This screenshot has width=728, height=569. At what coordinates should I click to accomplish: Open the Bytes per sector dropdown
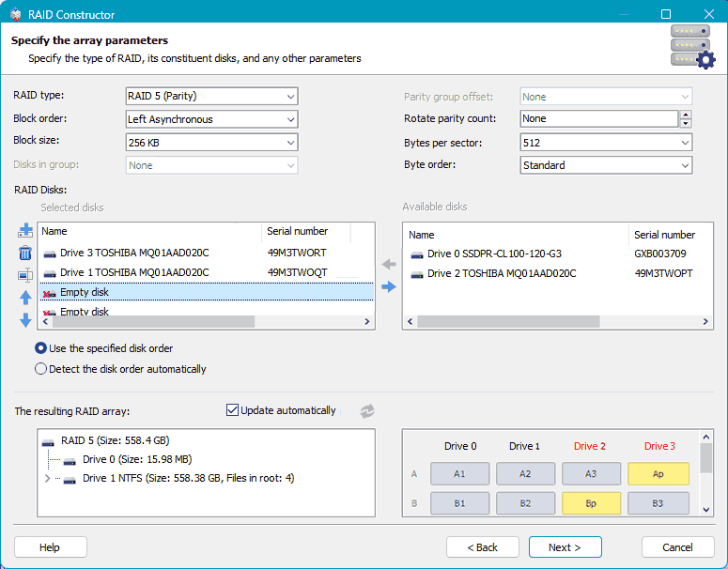(x=606, y=143)
